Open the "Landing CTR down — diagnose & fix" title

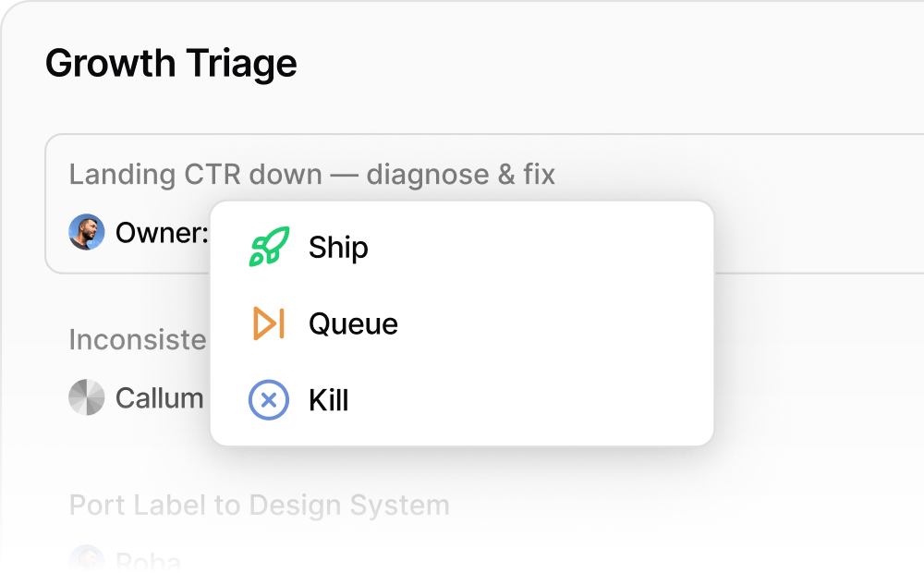(x=312, y=174)
